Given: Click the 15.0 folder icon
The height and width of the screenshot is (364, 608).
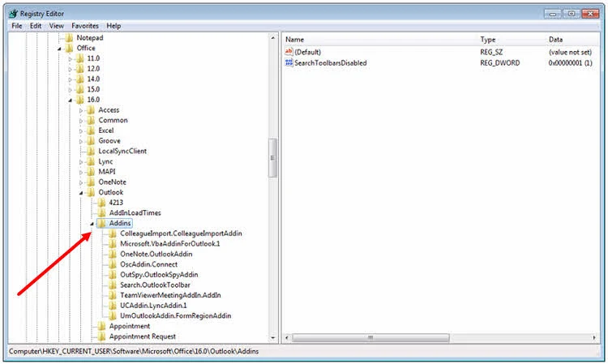Looking at the screenshot, I should click(80, 89).
